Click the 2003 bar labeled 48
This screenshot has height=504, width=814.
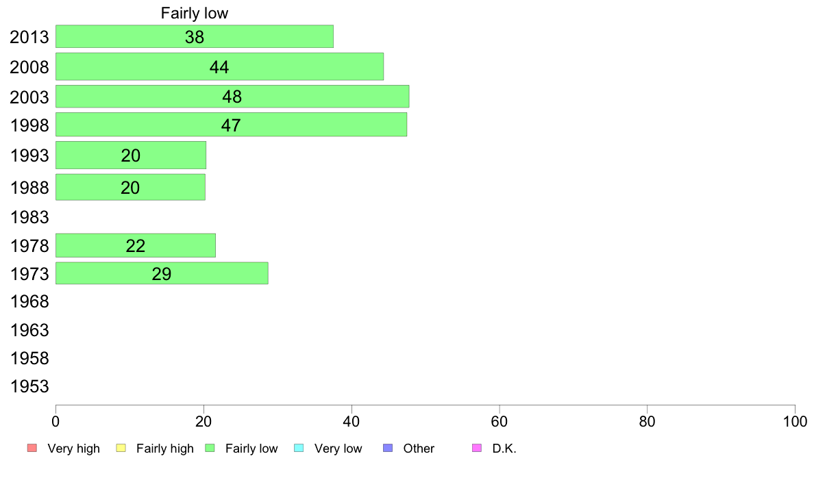[x=232, y=97]
